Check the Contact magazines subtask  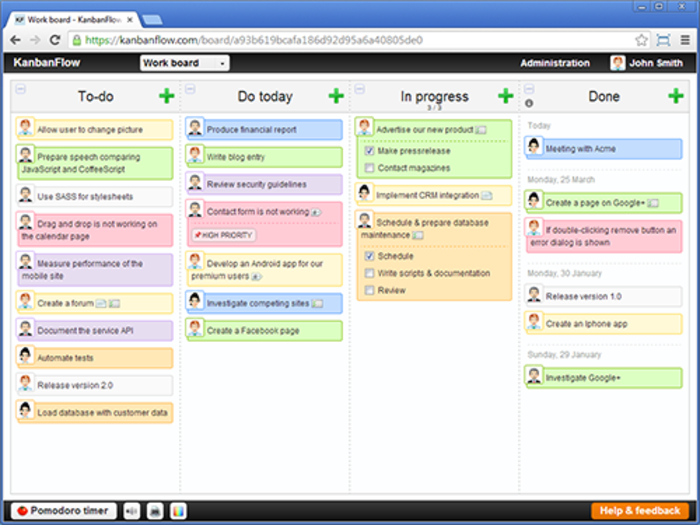point(370,168)
